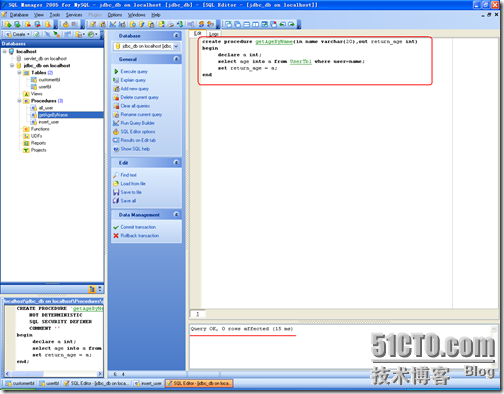Open the Options menu
This screenshot has height=394, width=504.
coord(115,15)
